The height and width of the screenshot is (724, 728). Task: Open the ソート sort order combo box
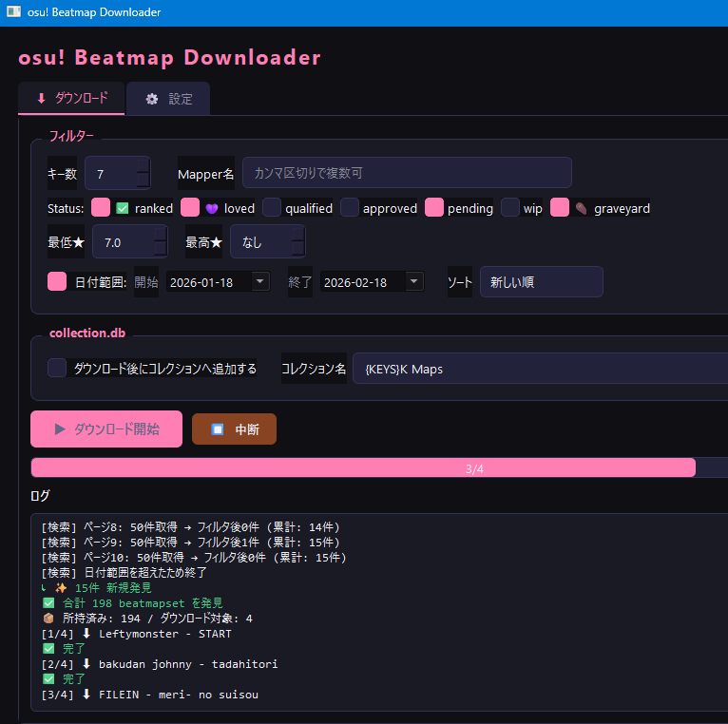click(542, 281)
